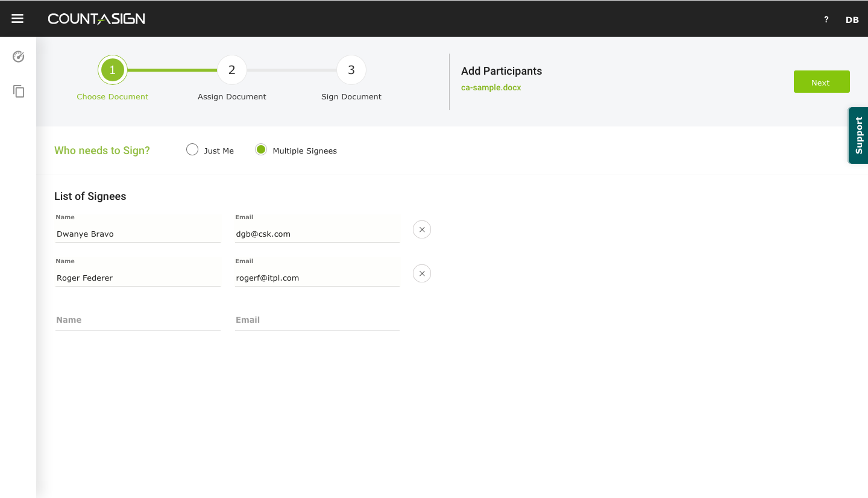The image size is (868, 498).
Task: Click the empty Name input field
Action: pyautogui.click(x=137, y=320)
